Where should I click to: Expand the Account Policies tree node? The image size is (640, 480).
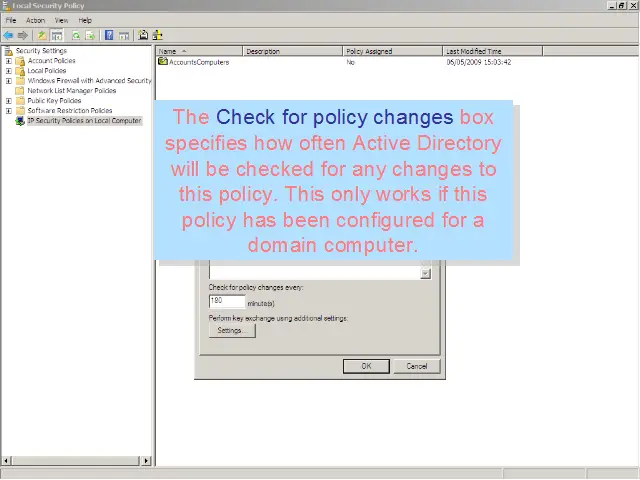click(9, 61)
